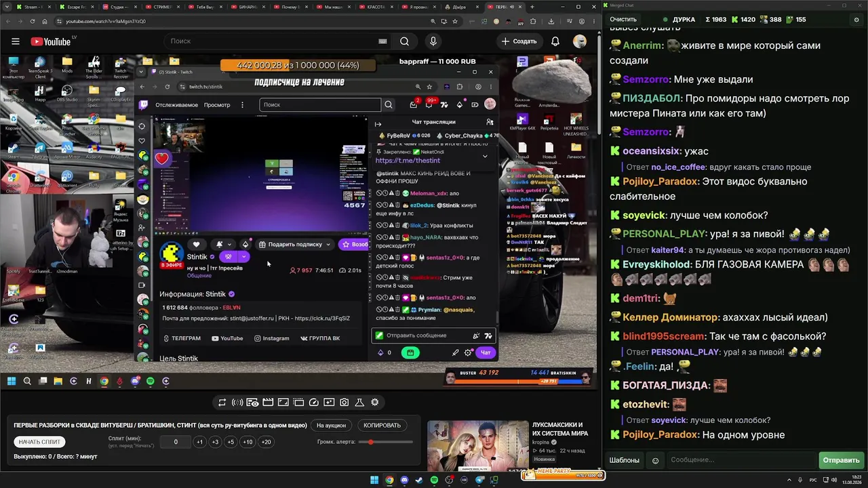The height and width of the screenshot is (488, 868).
Task: Click the ПИЗДАБОЛ username in Merged Chat
Action: point(652,98)
